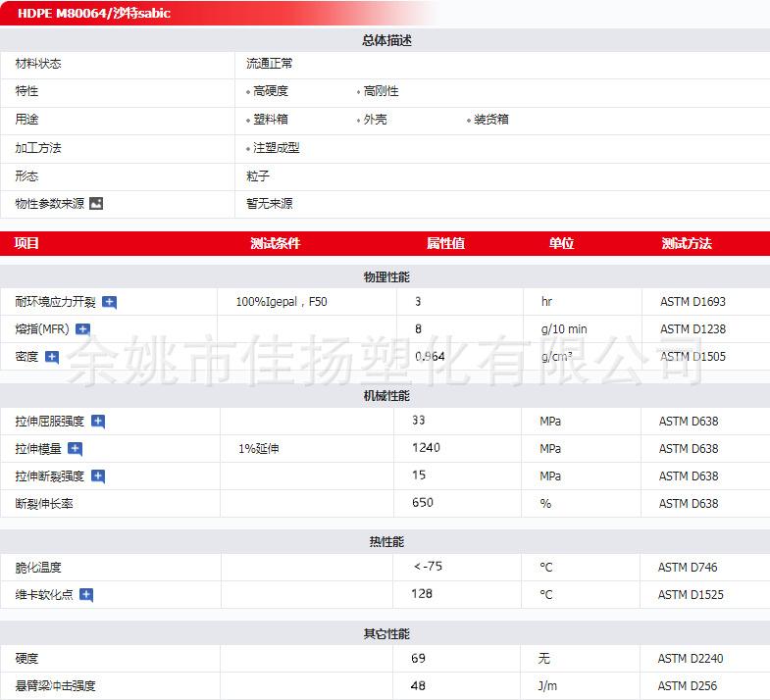Expand the 熔指(MFR) plus icon
This screenshot has width=770, height=700.
tap(83, 329)
